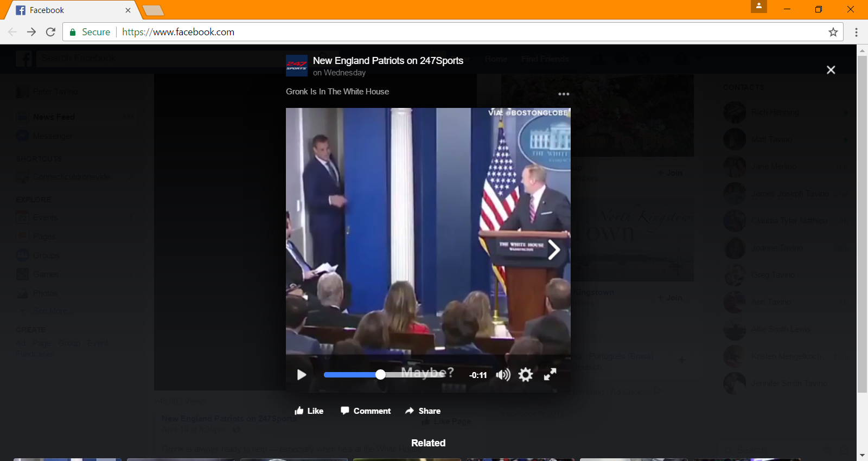Open a new browser tab
This screenshot has width=868, height=461.
click(x=153, y=10)
